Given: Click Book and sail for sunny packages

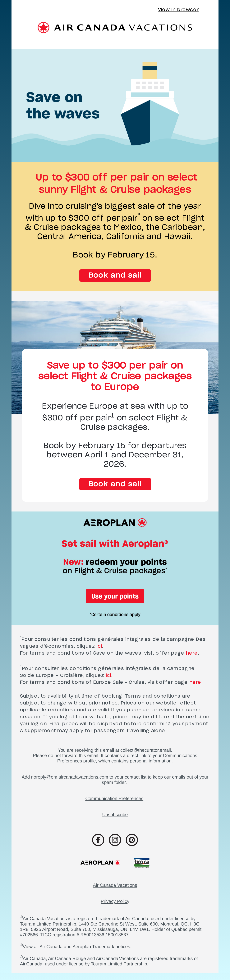Looking at the screenshot, I should pyautogui.click(x=115, y=275).
